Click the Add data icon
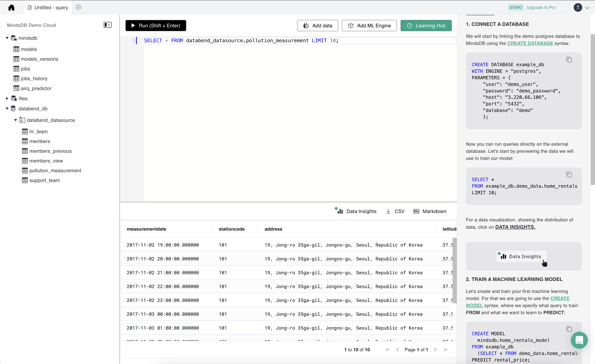 [x=306, y=25]
